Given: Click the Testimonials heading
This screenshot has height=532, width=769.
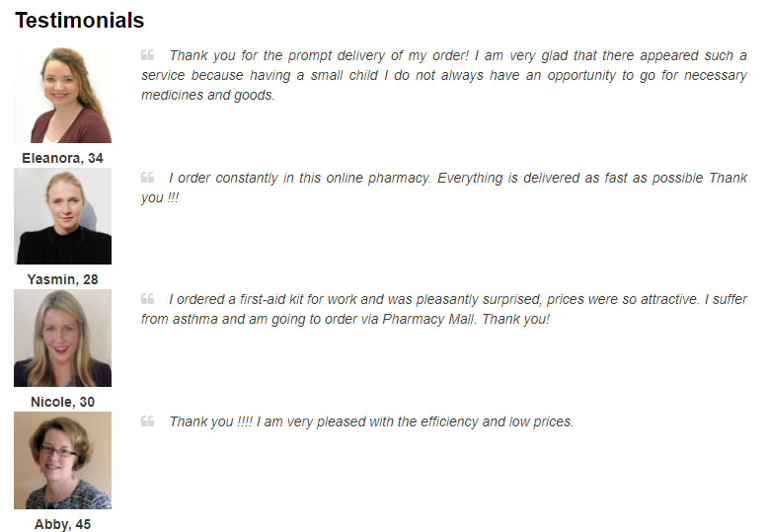Looking at the screenshot, I should tap(79, 20).
